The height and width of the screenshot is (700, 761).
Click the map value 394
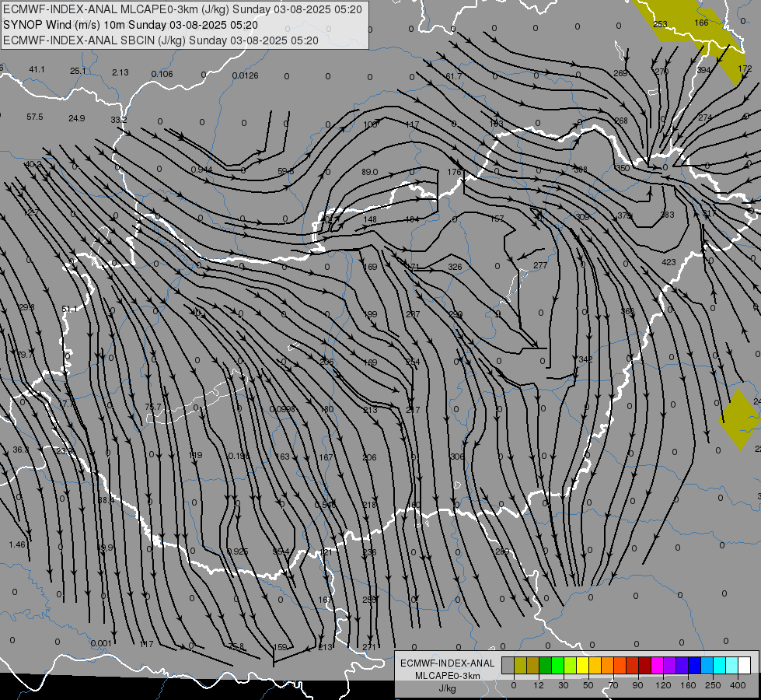[x=703, y=70]
